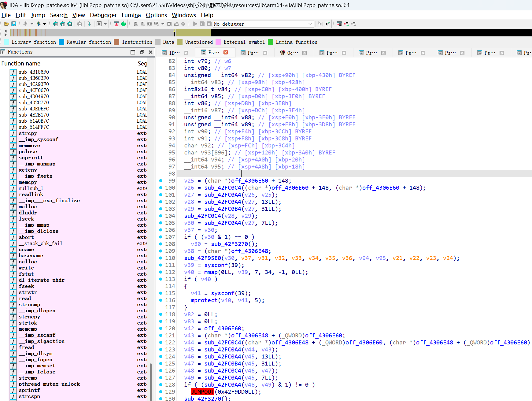Float the Functions panel with restore icon
Viewport: 532px width, 401px height.
click(x=142, y=52)
